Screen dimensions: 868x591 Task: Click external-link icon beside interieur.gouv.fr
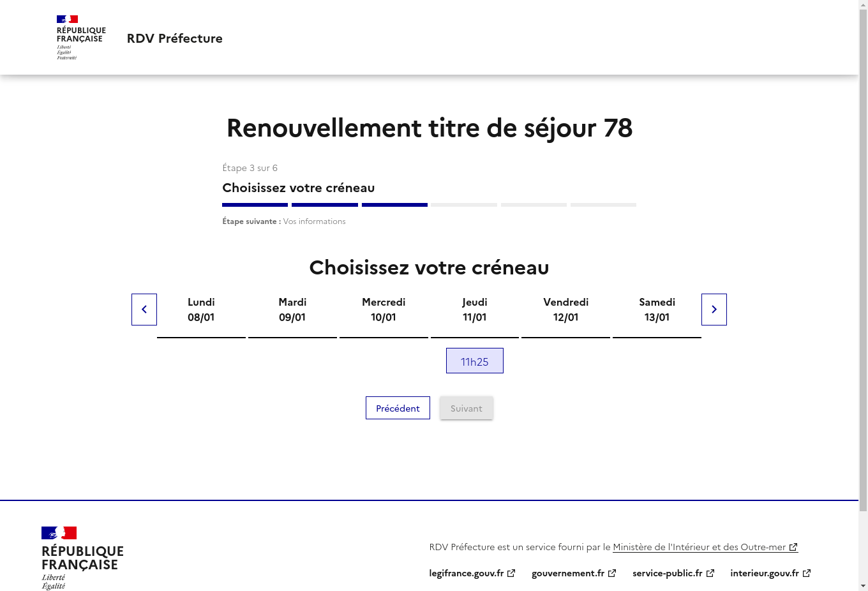tap(807, 573)
